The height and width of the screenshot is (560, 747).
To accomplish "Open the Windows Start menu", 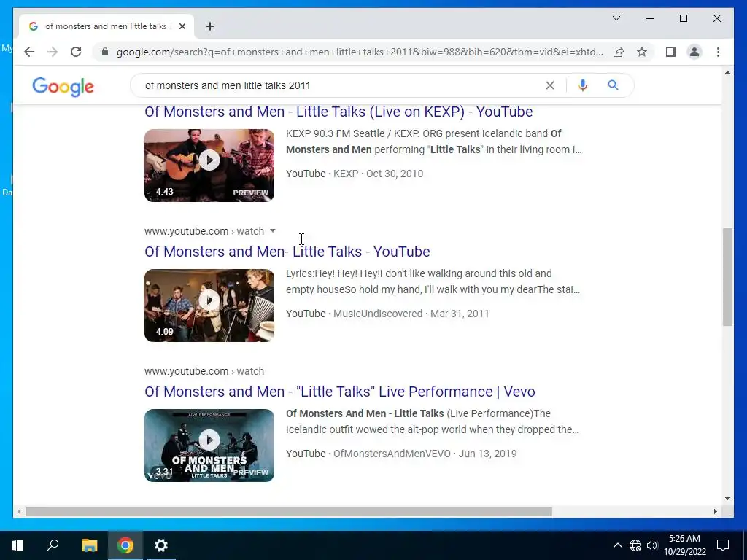I will pos(18,545).
